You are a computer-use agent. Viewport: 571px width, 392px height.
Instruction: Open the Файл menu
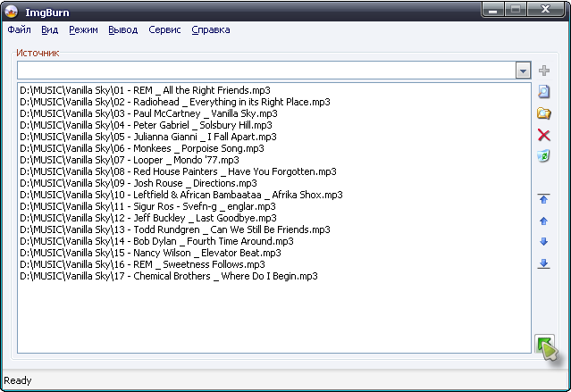click(x=19, y=29)
